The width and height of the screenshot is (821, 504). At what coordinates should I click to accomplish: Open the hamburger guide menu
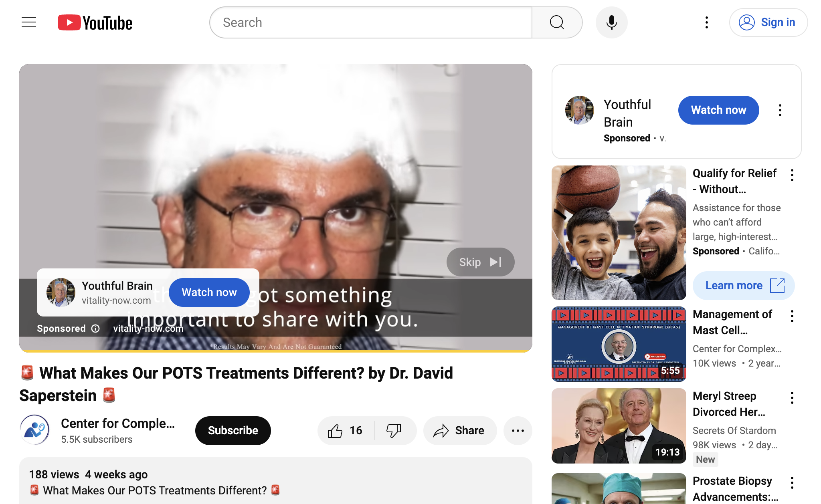(x=29, y=22)
